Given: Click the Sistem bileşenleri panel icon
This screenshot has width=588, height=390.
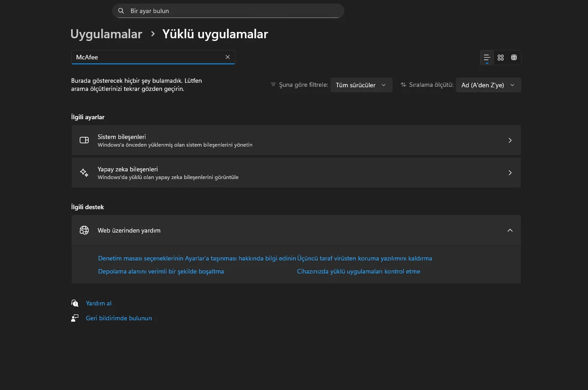Looking at the screenshot, I should pos(84,140).
